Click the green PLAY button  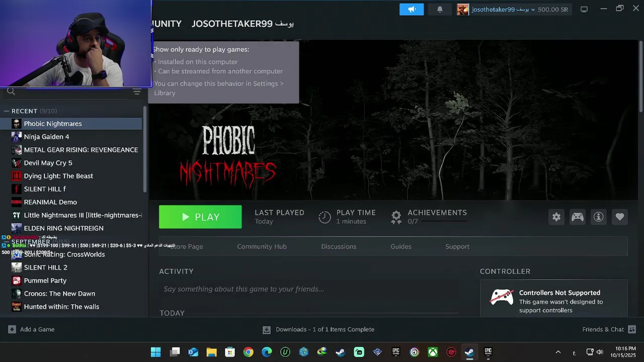click(200, 217)
